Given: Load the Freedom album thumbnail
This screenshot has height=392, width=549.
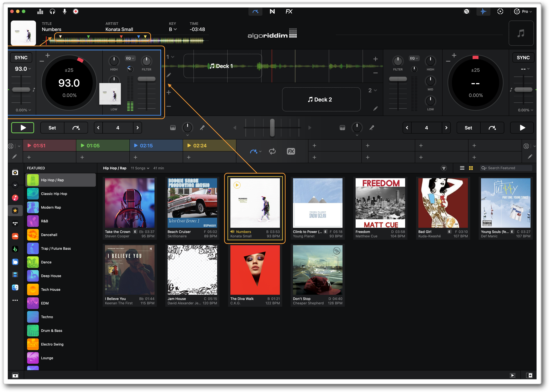Looking at the screenshot, I should 380,203.
